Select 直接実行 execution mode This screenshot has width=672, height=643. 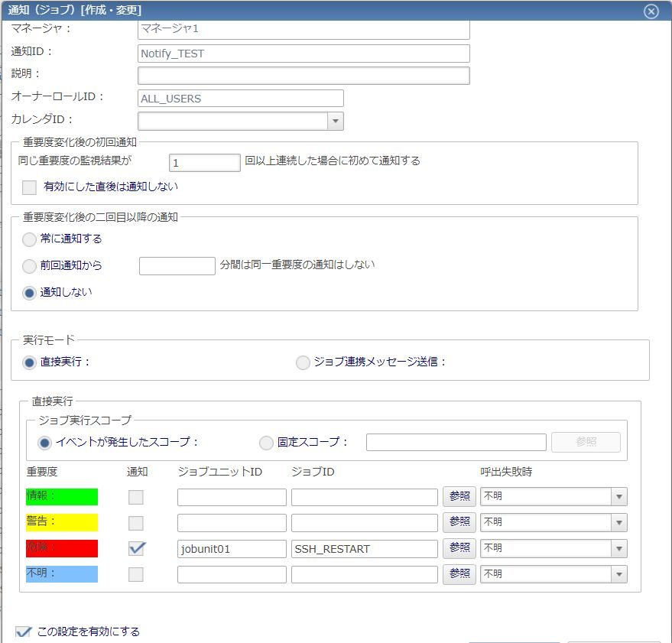pyautogui.click(x=29, y=362)
